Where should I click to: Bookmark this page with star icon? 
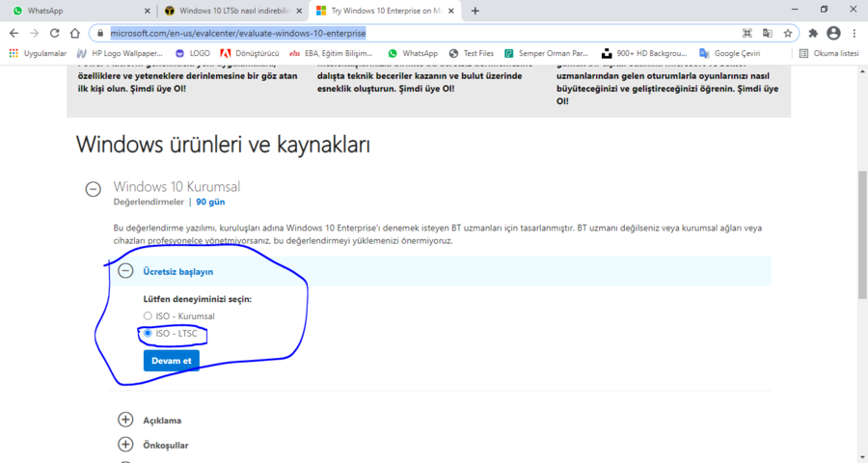point(788,33)
